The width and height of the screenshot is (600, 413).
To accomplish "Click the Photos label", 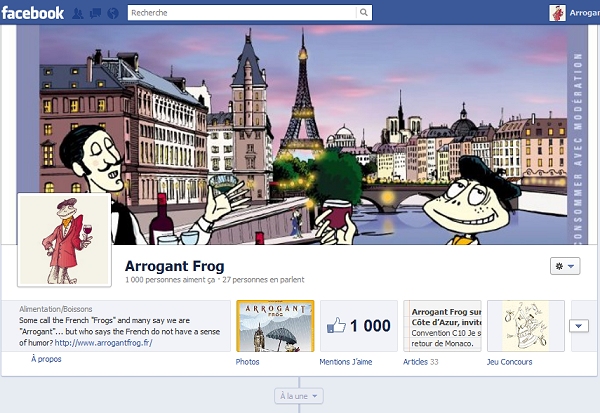I will tap(247, 362).
